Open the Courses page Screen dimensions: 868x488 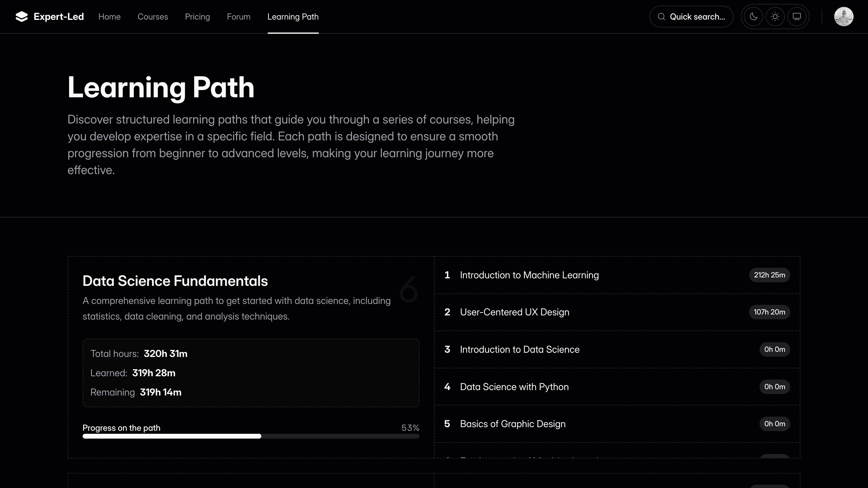tap(153, 17)
